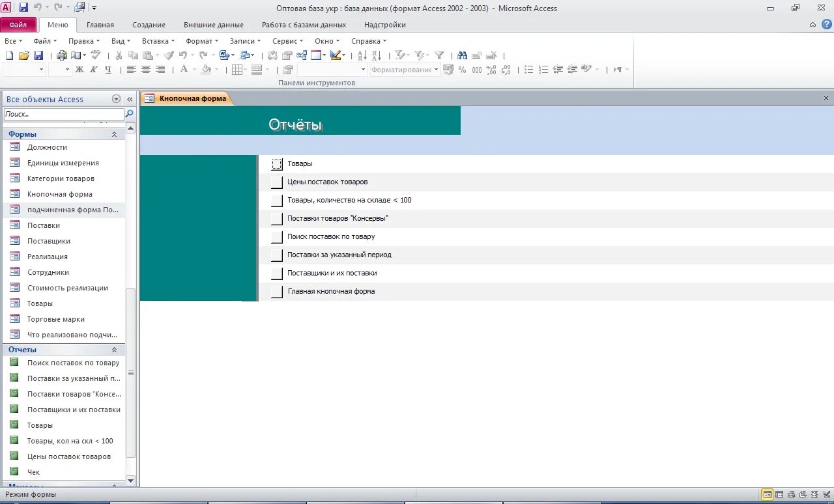This screenshot has height=504, width=834.
Task: Click the sort ascending icon
Action: [x=361, y=55]
